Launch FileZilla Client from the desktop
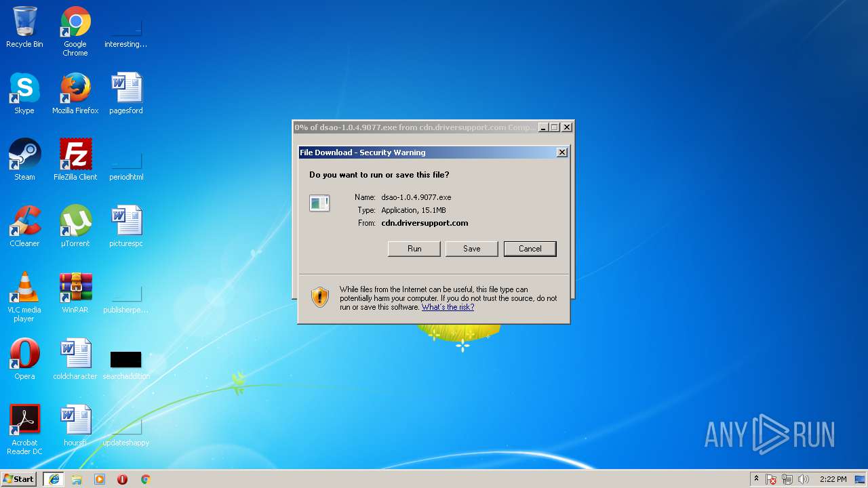 pyautogui.click(x=75, y=160)
